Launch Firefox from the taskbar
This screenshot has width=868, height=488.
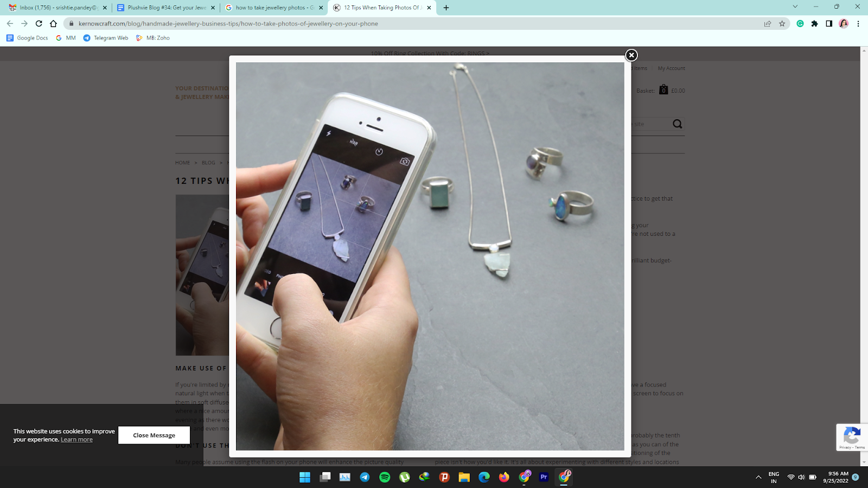click(x=504, y=477)
